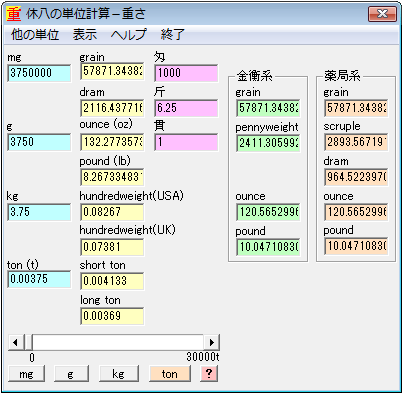Click the ton range button
Viewport: 402px width, 395px height.
click(x=170, y=374)
